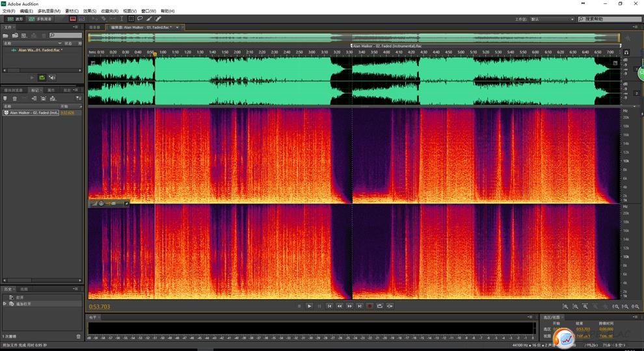
Task: Select the Lasso Selection tool
Action: tap(140, 19)
